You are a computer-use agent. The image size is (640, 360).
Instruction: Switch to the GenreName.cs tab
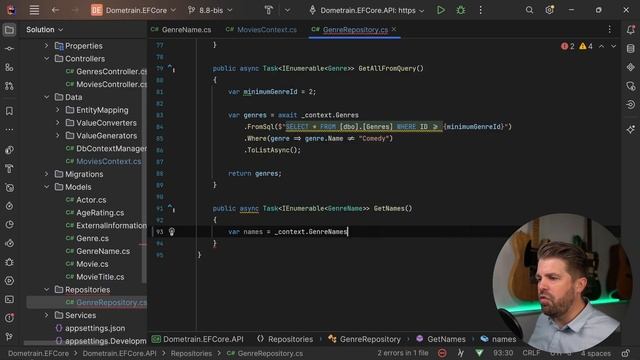coord(181,30)
